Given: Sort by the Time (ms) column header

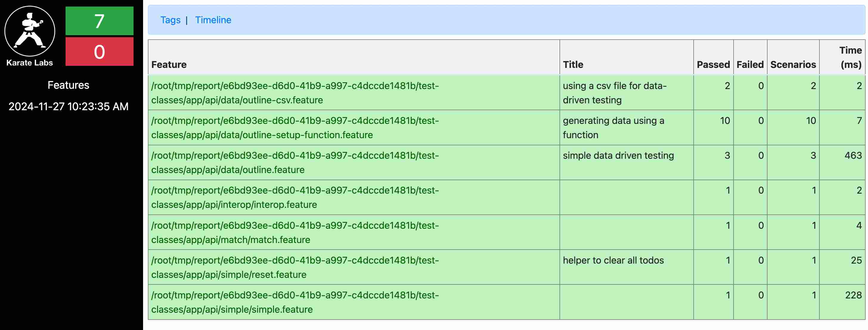Looking at the screenshot, I should pyautogui.click(x=850, y=57).
